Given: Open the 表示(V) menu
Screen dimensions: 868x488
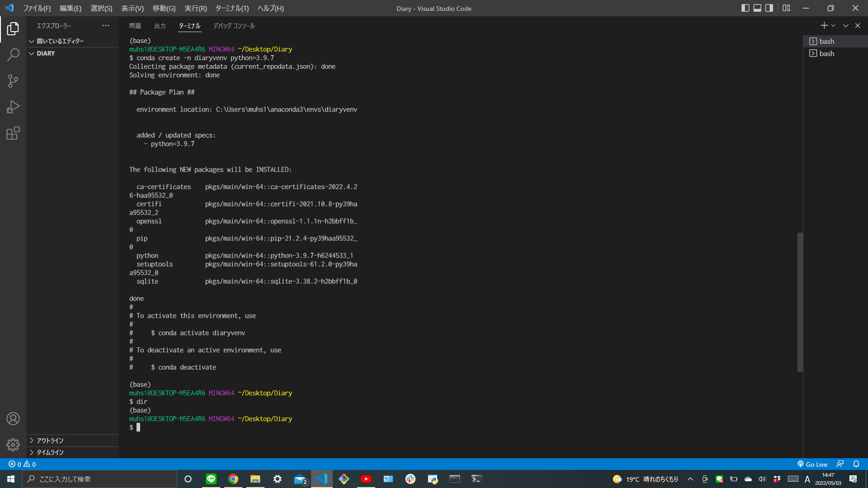Looking at the screenshot, I should pyautogui.click(x=132, y=8).
